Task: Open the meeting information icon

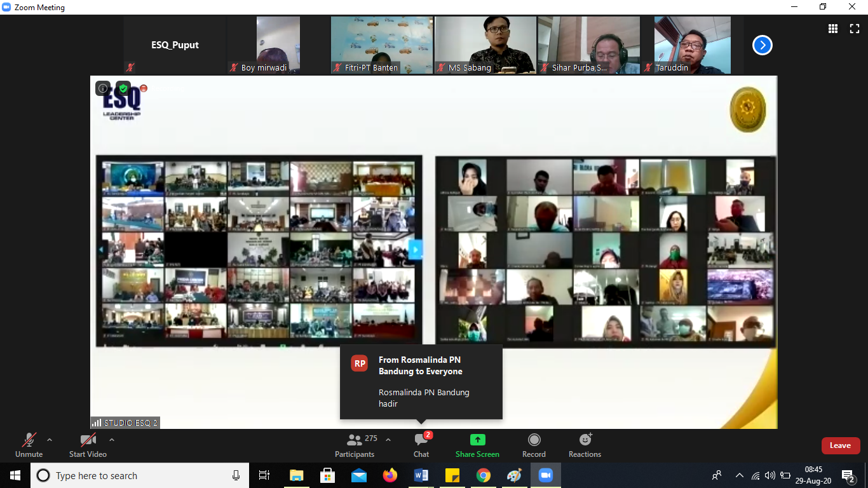Action: coord(103,89)
